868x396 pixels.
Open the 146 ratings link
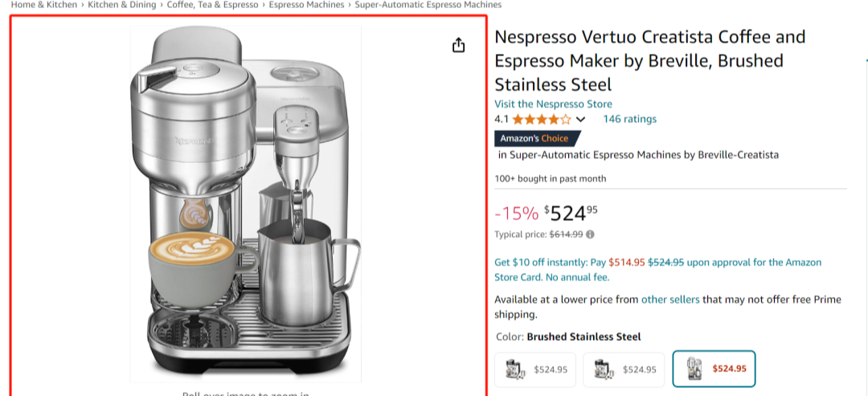(629, 120)
